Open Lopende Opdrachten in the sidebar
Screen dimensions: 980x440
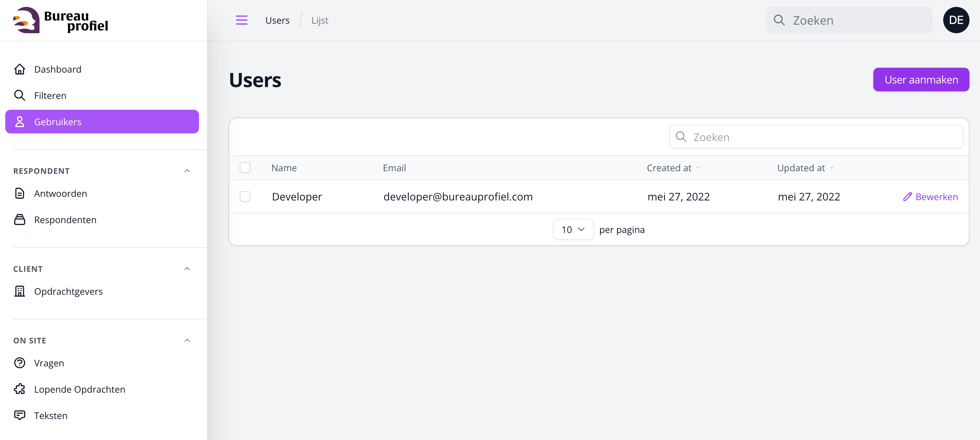[x=102, y=389]
